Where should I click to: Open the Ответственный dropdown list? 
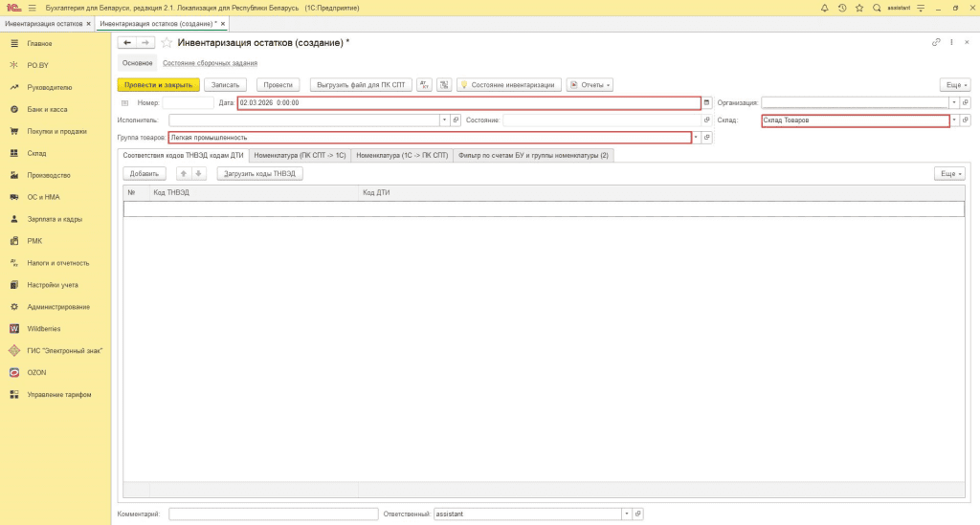tap(627, 514)
